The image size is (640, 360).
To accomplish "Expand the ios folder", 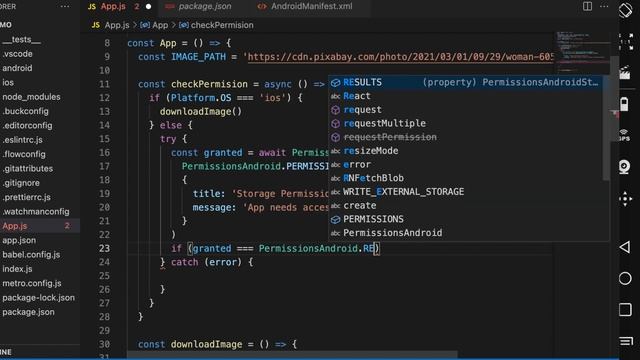I will click(x=8, y=82).
